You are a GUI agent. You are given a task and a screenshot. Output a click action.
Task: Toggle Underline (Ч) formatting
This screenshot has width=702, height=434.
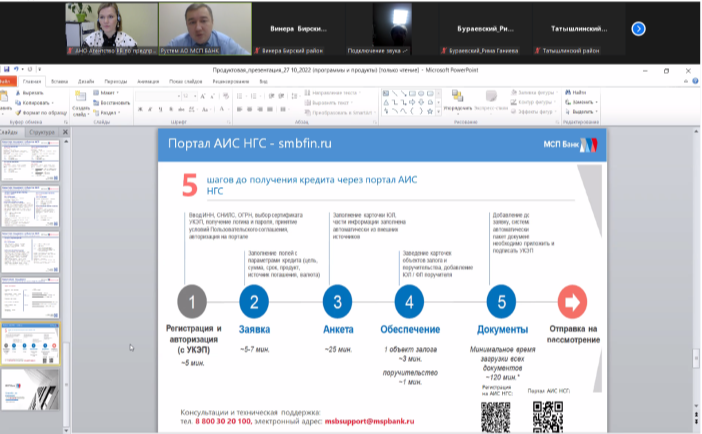click(160, 109)
